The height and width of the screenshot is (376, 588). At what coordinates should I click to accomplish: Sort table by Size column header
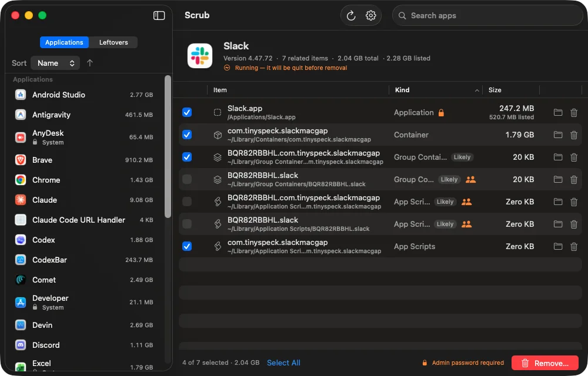point(512,90)
